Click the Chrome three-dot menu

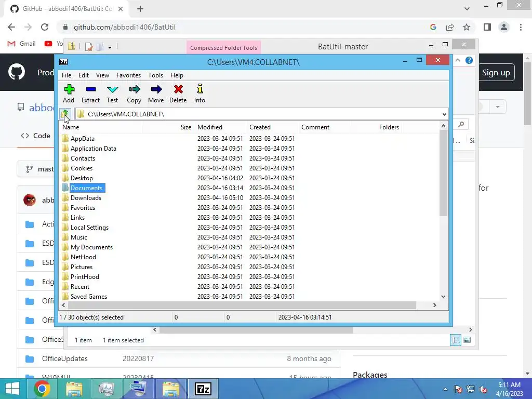click(x=521, y=27)
